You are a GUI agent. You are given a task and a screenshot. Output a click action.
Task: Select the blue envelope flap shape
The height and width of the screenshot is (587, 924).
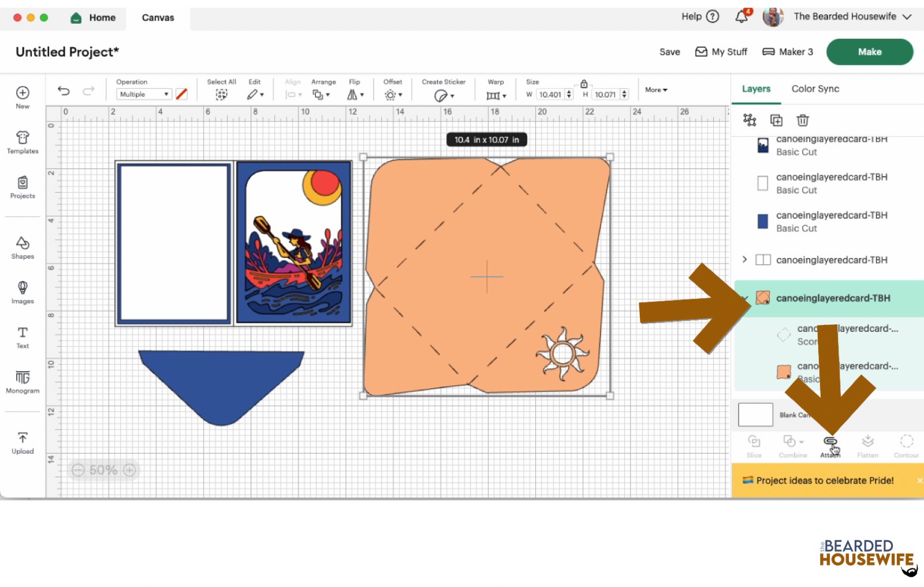tap(221, 387)
